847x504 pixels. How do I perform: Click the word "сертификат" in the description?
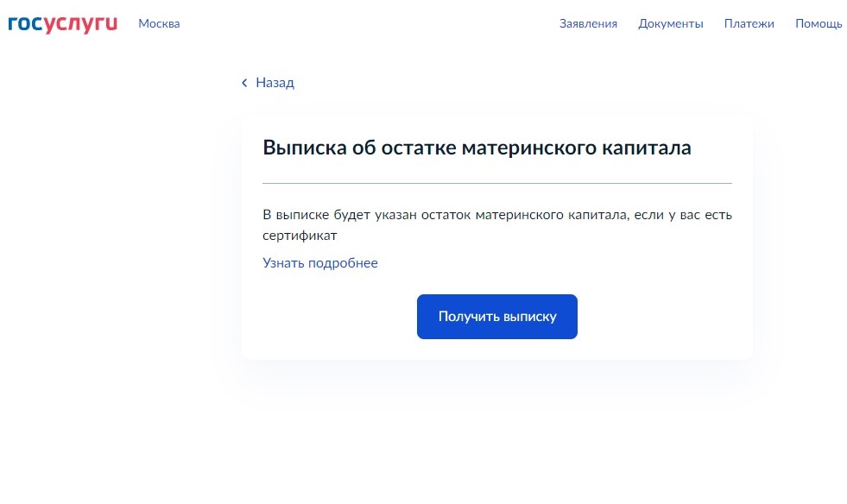pos(299,235)
